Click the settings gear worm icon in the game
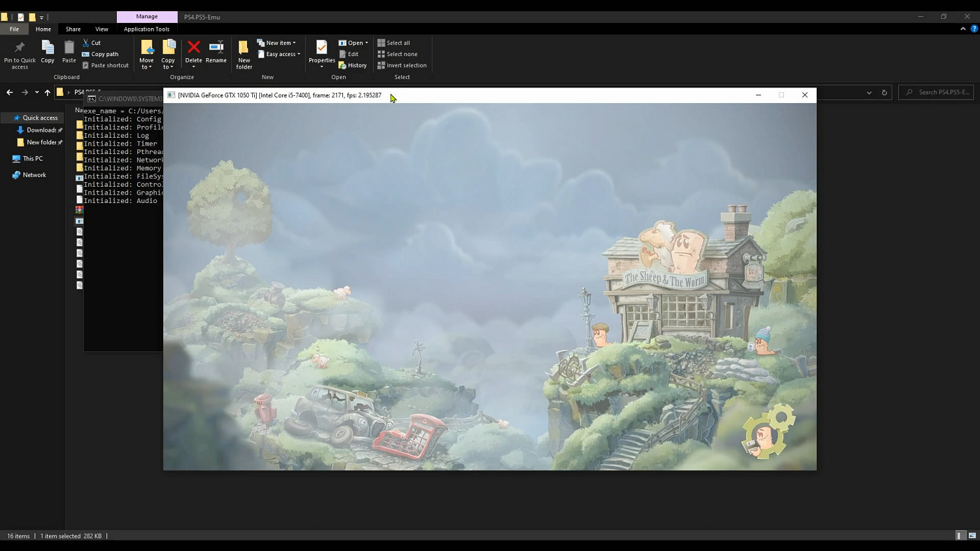The height and width of the screenshot is (551, 980). [x=769, y=432]
